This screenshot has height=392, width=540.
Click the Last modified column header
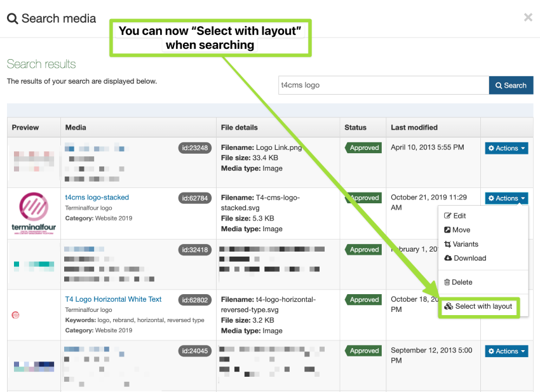(x=414, y=127)
